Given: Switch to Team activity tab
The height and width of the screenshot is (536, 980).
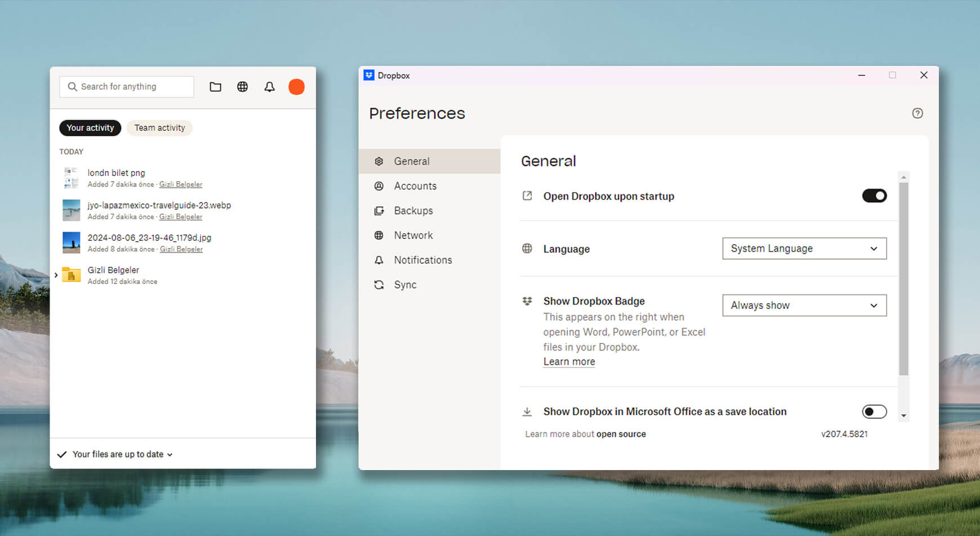Looking at the screenshot, I should pyautogui.click(x=159, y=128).
